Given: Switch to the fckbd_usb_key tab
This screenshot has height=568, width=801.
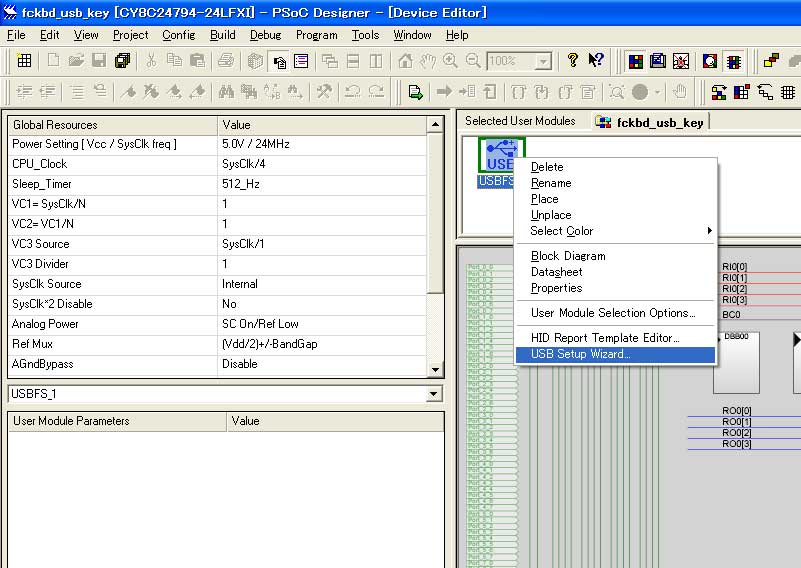Looking at the screenshot, I should pyautogui.click(x=650, y=122).
